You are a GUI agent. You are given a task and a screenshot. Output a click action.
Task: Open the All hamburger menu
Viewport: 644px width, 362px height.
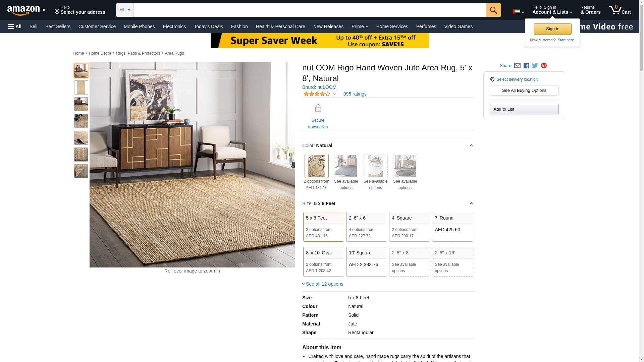coord(15,26)
